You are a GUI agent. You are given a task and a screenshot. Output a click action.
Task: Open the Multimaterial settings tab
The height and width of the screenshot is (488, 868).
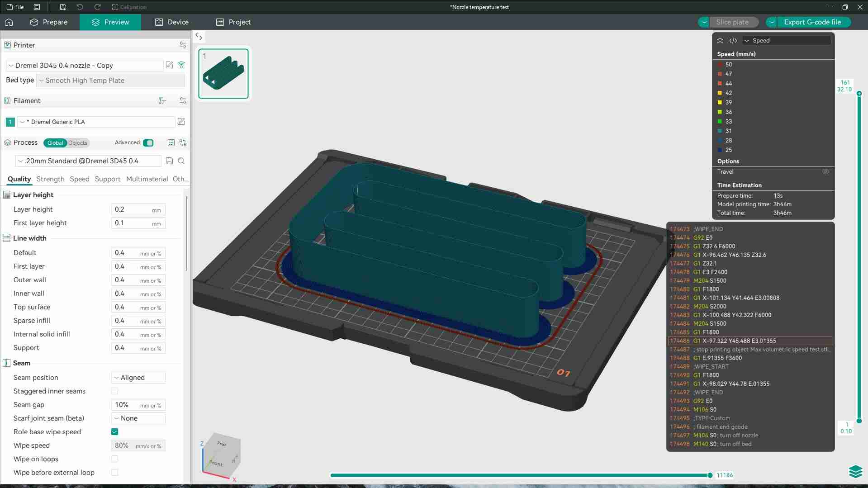pos(147,179)
